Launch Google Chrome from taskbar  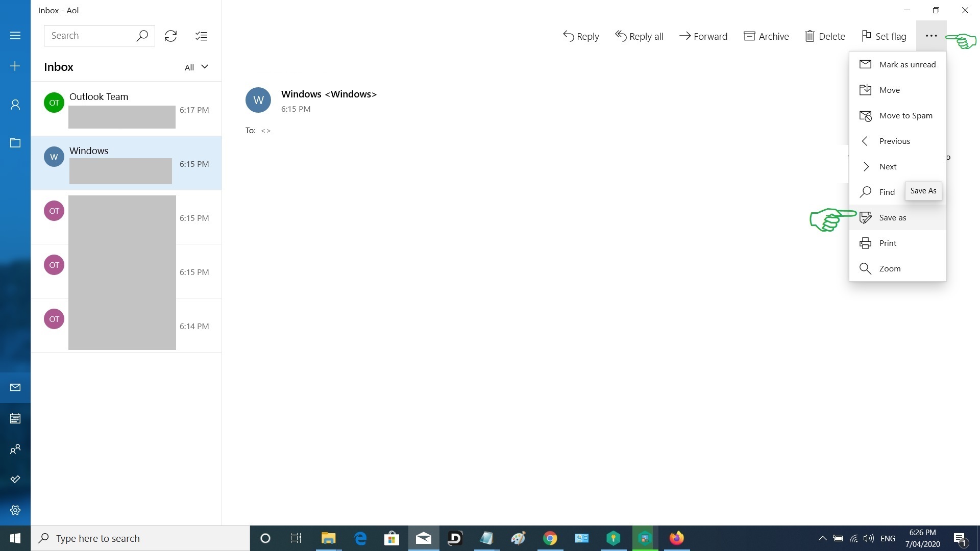(x=550, y=538)
